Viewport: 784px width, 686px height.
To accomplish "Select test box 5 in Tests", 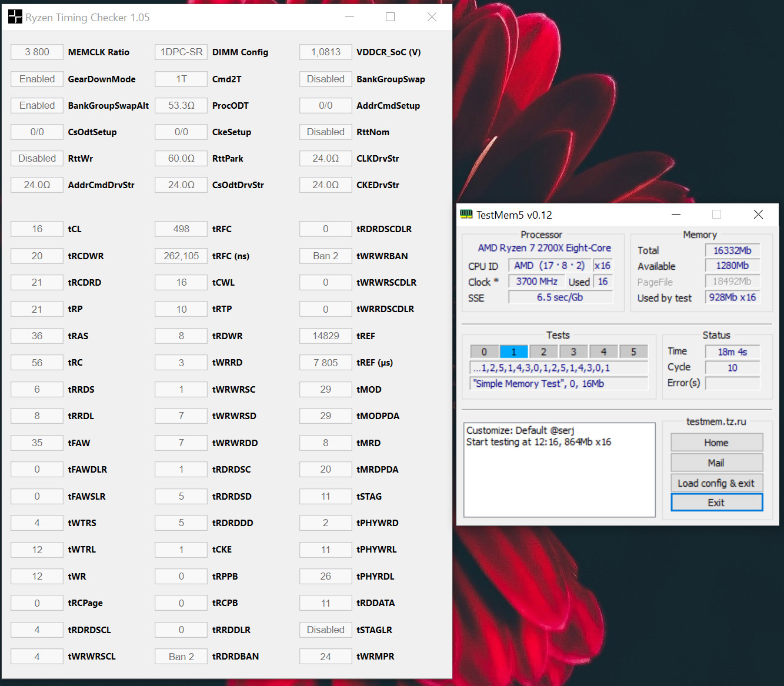I will click(x=633, y=352).
